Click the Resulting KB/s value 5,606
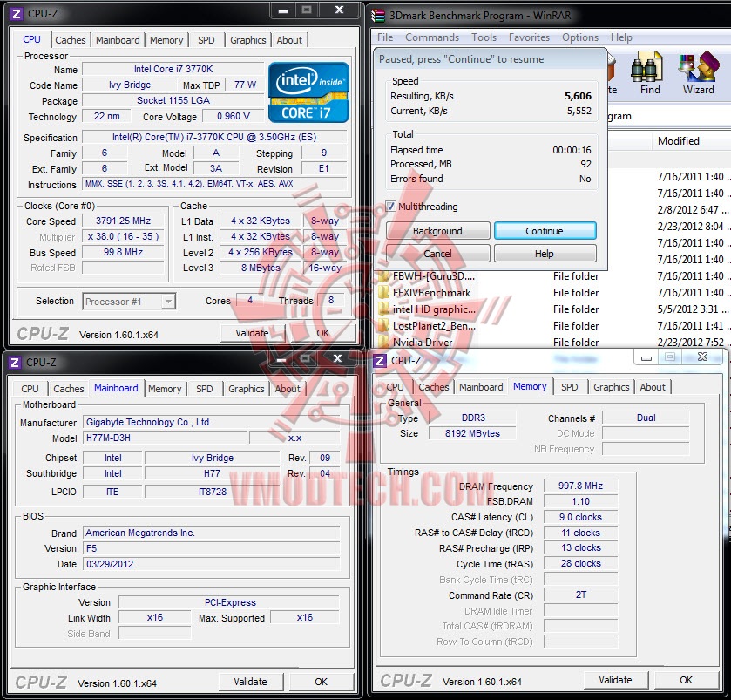Image resolution: width=731 pixels, height=700 pixels. (x=578, y=96)
